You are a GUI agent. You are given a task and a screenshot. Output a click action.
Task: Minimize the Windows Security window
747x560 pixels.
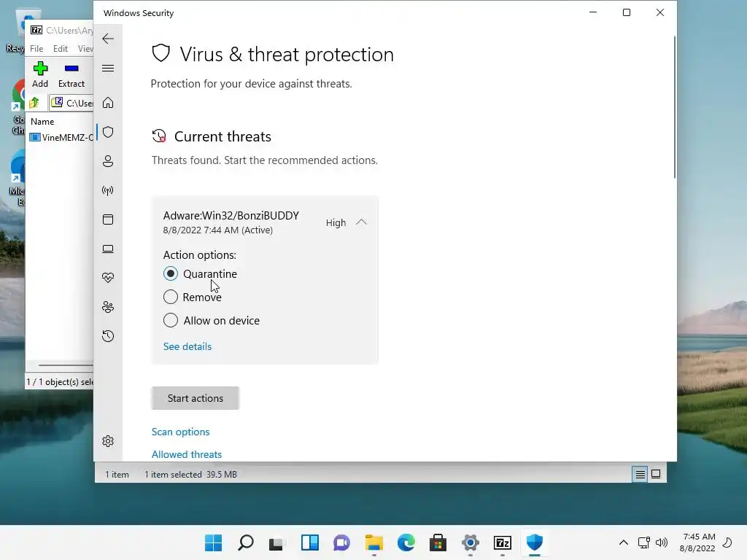click(593, 13)
